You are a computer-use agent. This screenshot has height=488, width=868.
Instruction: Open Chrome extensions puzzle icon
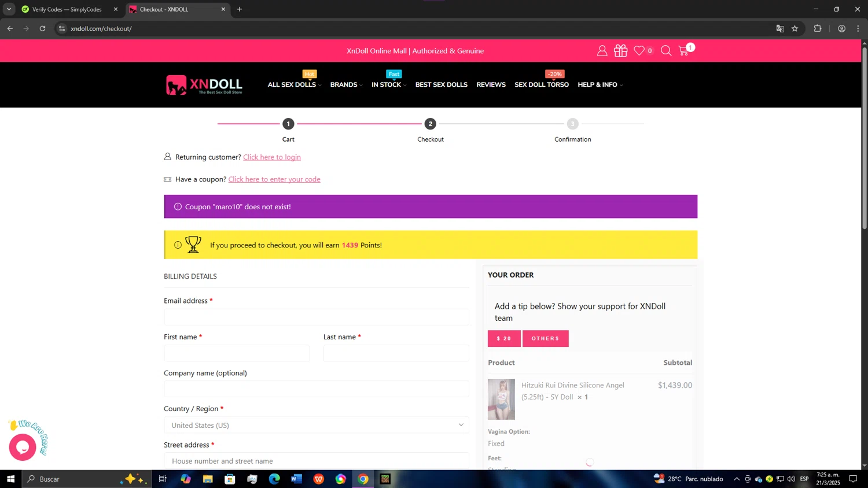(817, 28)
